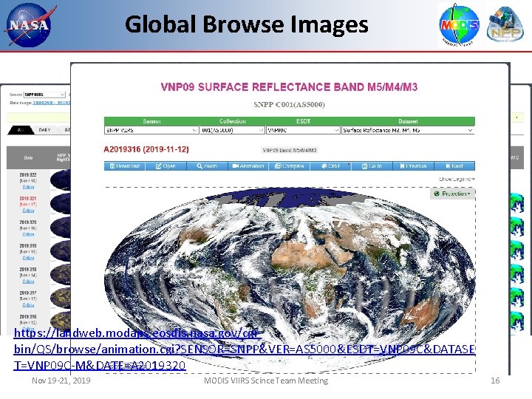Click the date heading A2019316 (2019-11-12)
This screenshot has width=532, height=399.
tap(146, 149)
